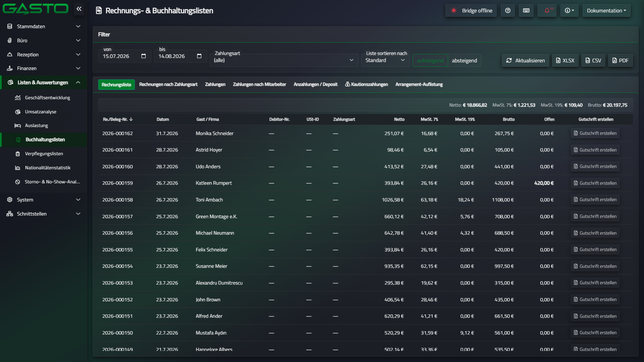Expand the Finanzen menu
Screen dimensions: 644x362
coord(44,68)
